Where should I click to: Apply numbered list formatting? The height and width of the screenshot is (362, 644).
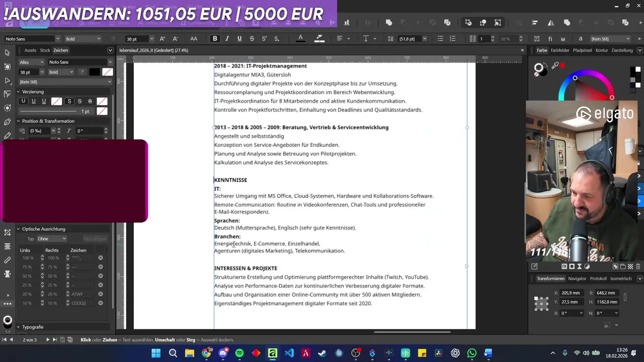(453, 39)
